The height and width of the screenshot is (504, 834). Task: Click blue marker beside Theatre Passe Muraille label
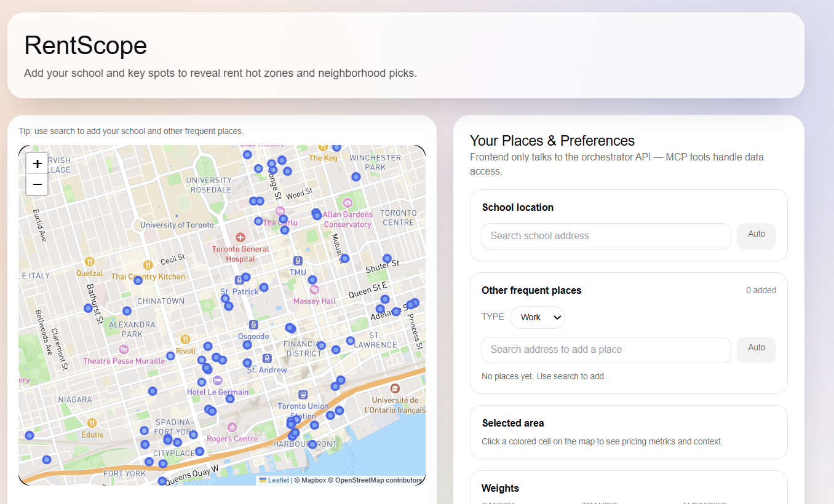[170, 356]
